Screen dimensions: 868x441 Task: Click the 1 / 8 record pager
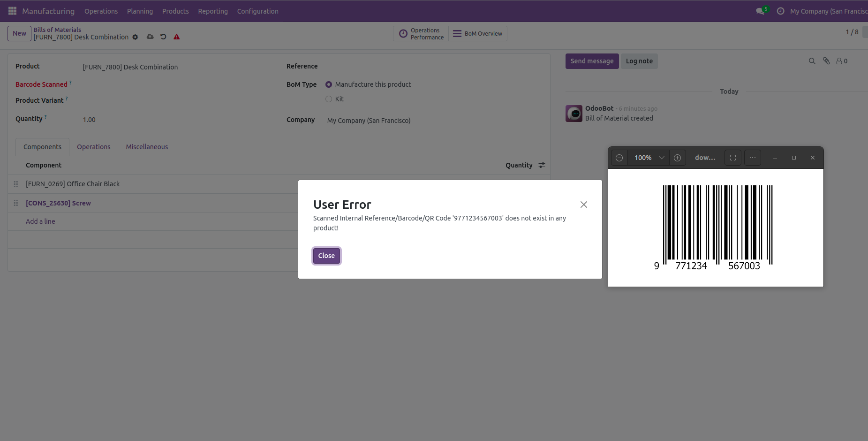coord(852,32)
